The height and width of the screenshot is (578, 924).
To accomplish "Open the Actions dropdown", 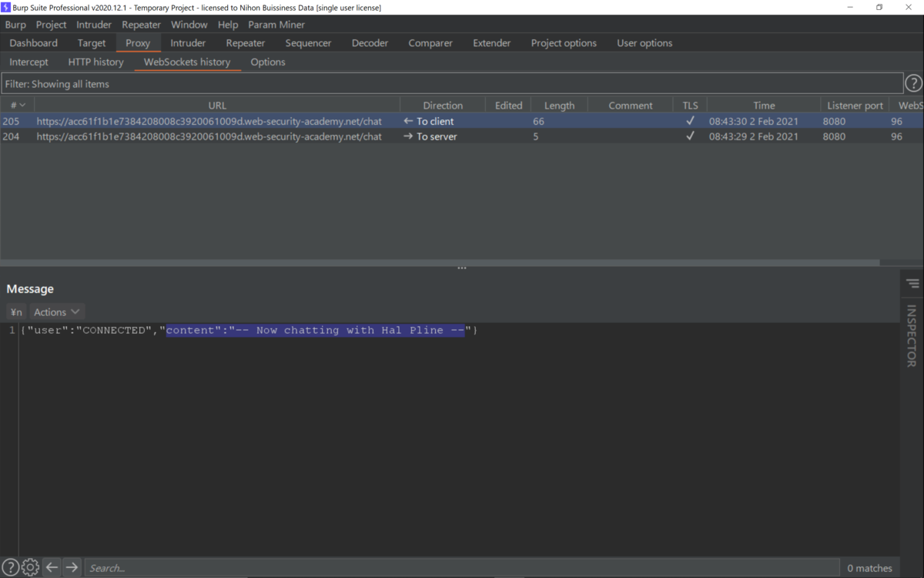I will 56,312.
